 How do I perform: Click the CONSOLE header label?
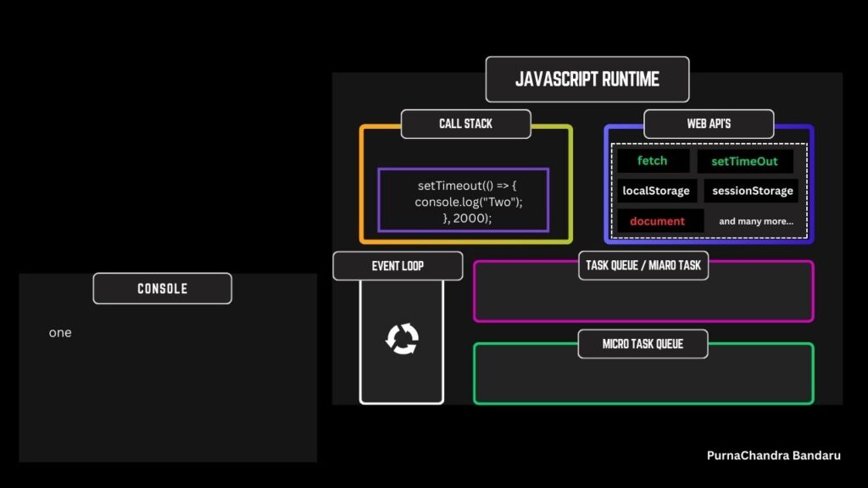click(x=162, y=288)
